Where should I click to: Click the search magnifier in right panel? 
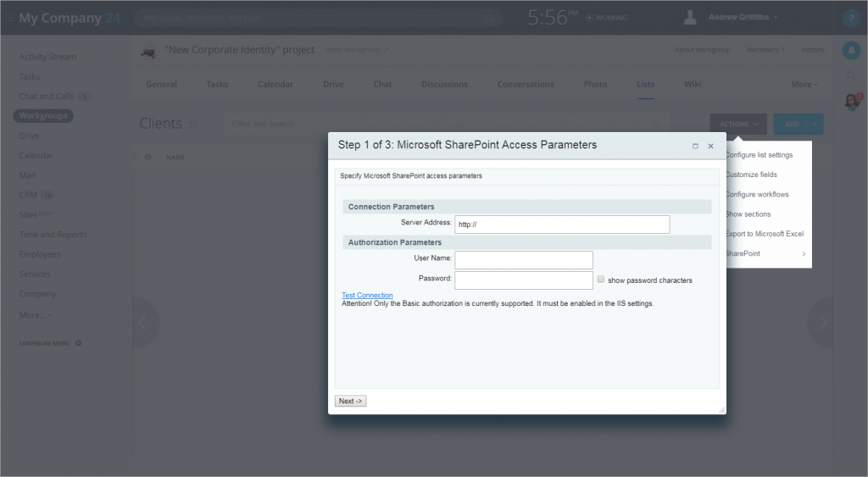(x=851, y=75)
